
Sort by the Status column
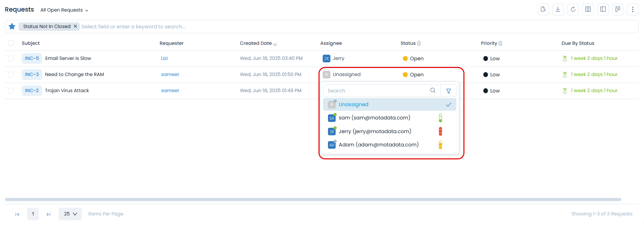click(x=411, y=43)
